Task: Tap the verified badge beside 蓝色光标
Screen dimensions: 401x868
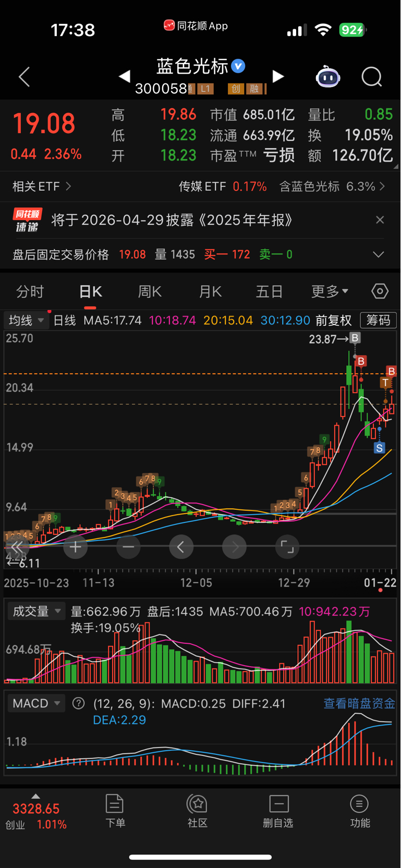Action: (x=238, y=66)
